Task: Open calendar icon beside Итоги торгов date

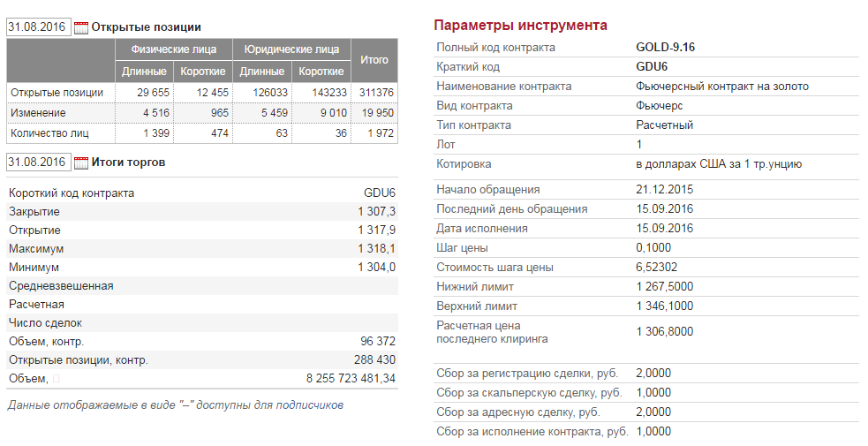Action: click(81, 163)
